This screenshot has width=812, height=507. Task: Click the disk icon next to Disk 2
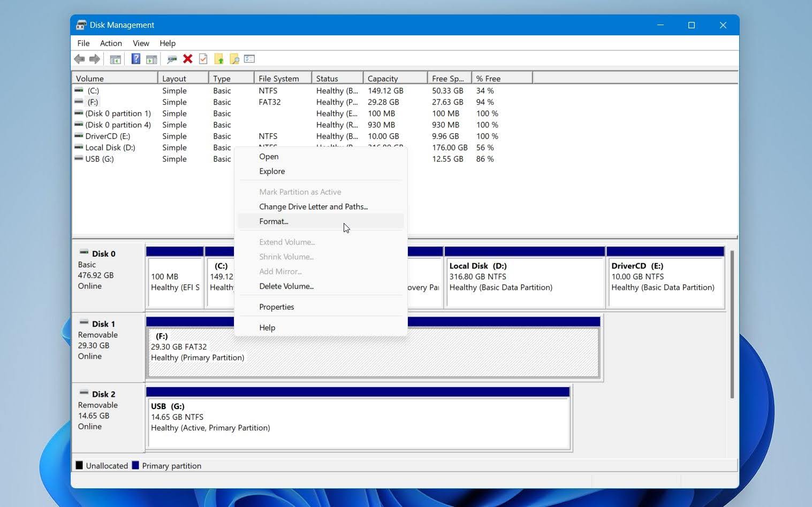(84, 393)
